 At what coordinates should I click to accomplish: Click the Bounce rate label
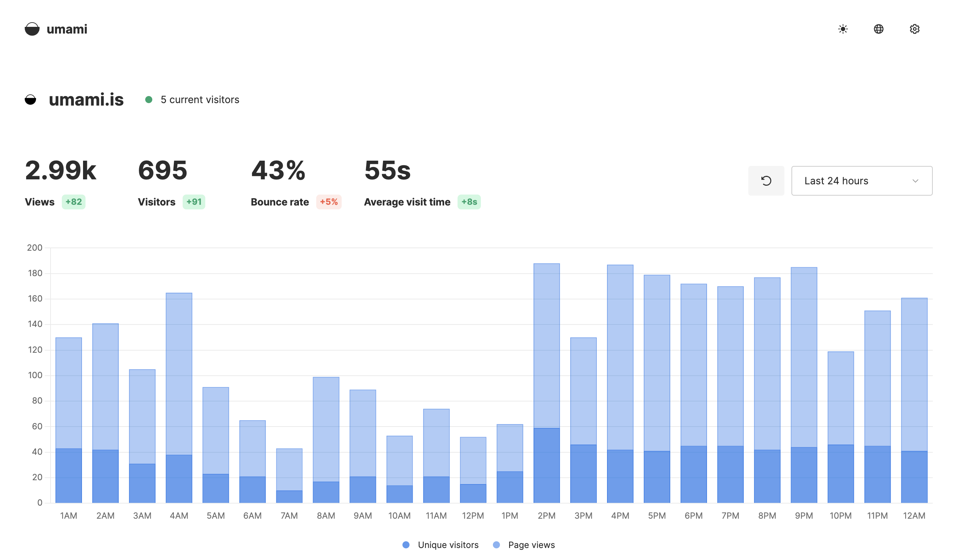click(x=280, y=202)
